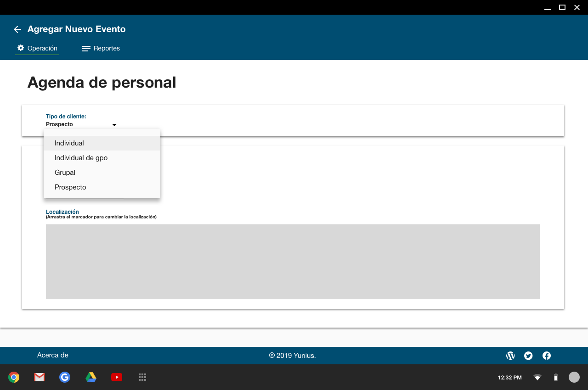
Task: Click the Google icon in the shelf
Action: [65, 377]
